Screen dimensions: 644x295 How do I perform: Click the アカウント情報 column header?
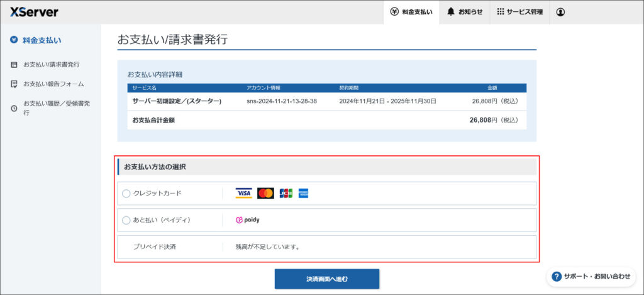point(264,88)
